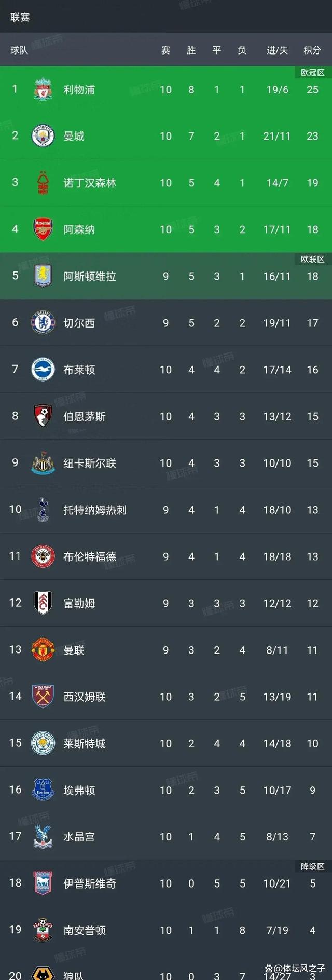Click the Newcastle United crest icon
Viewport: 332px width, 980px height.
pos(43,463)
